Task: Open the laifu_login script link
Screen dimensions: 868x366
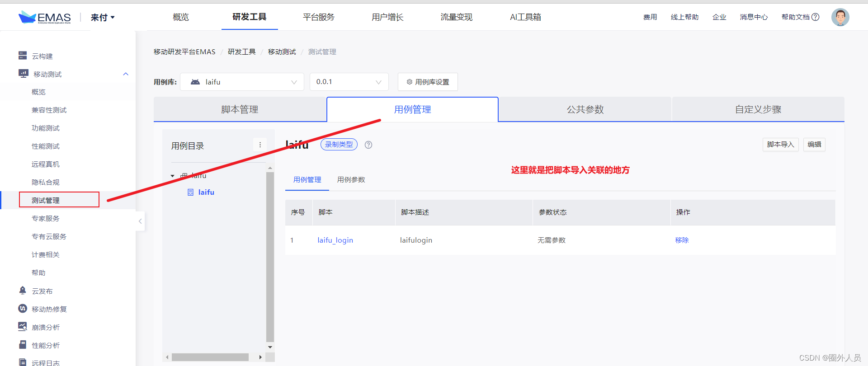Action: click(335, 240)
